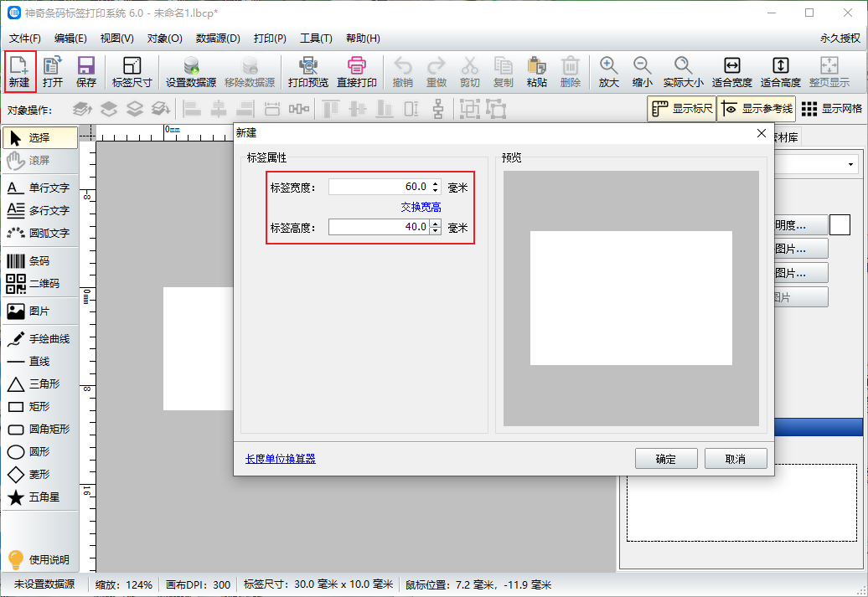Screen dimensions: 868x597
Task: Increase label width with up stepper arrow
Action: click(436, 183)
